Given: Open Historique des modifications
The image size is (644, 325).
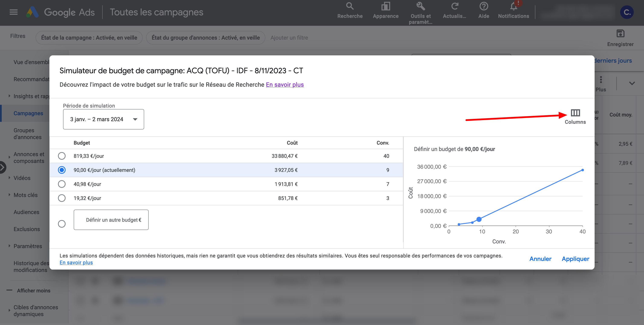Looking at the screenshot, I should 31,266.
